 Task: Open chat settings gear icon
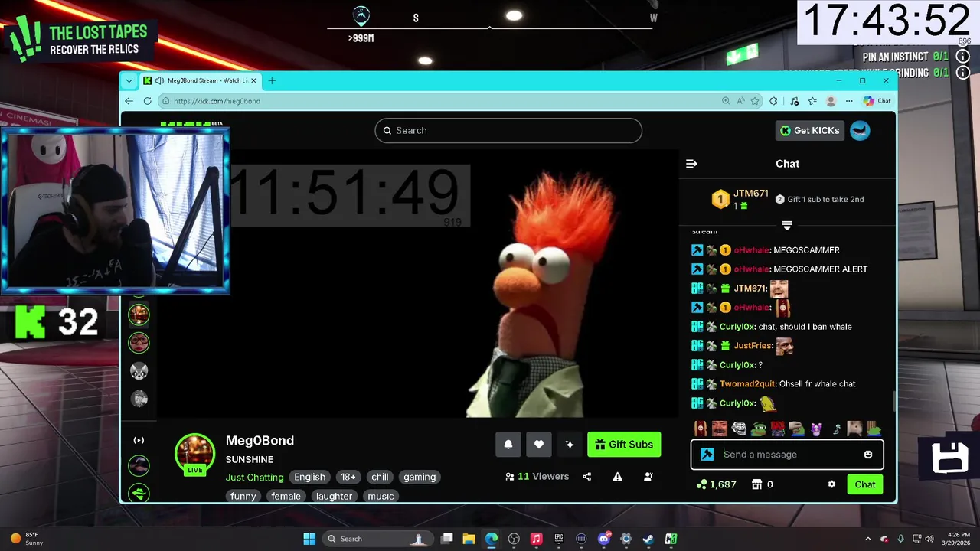831,484
